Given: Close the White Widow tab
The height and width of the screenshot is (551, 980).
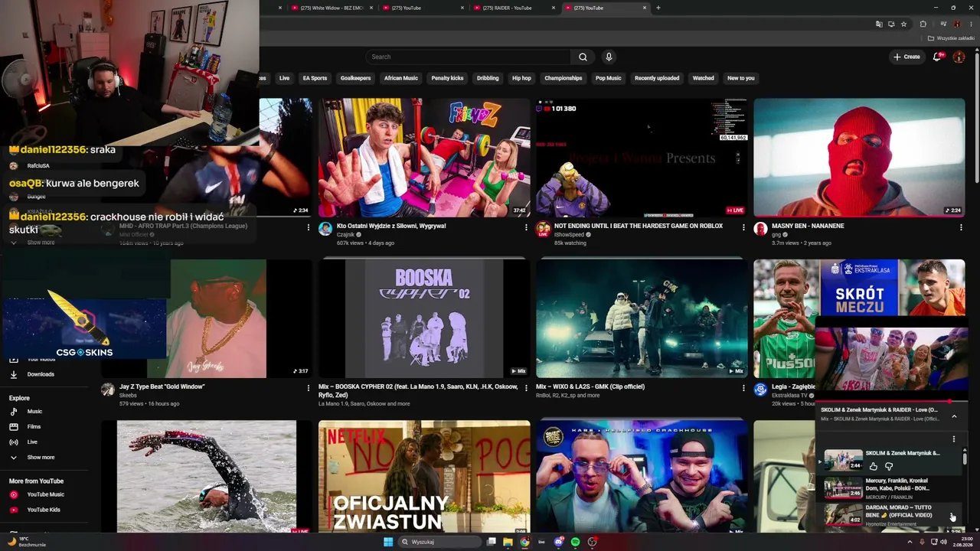Looking at the screenshot, I should [371, 8].
